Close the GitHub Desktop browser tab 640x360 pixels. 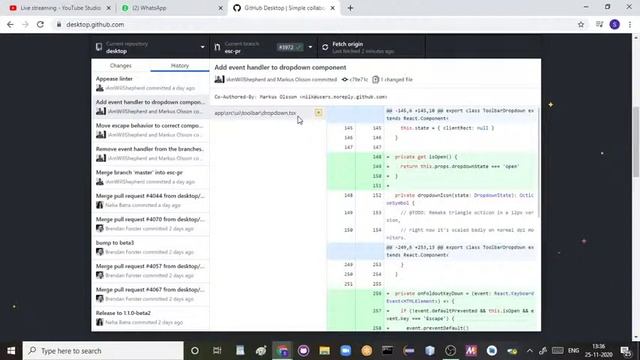pyautogui.click(x=333, y=8)
